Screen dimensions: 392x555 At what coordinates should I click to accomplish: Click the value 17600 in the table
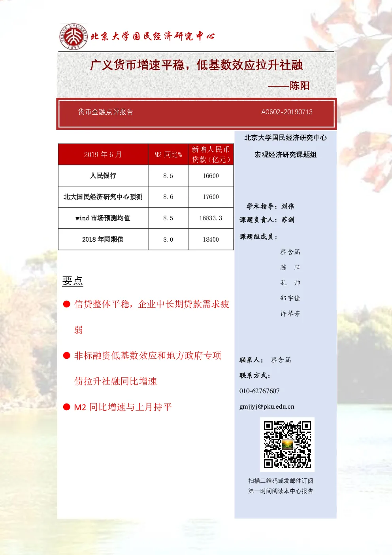[x=211, y=197]
